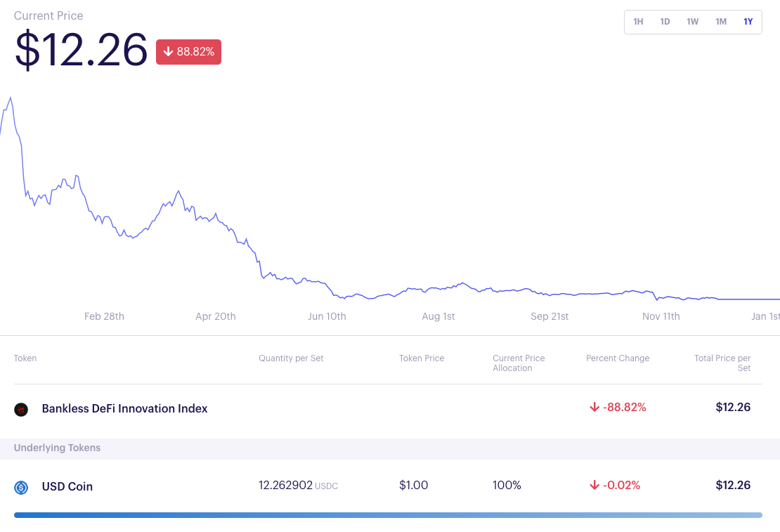Click the USD Coin blue allocation bar

click(x=388, y=515)
